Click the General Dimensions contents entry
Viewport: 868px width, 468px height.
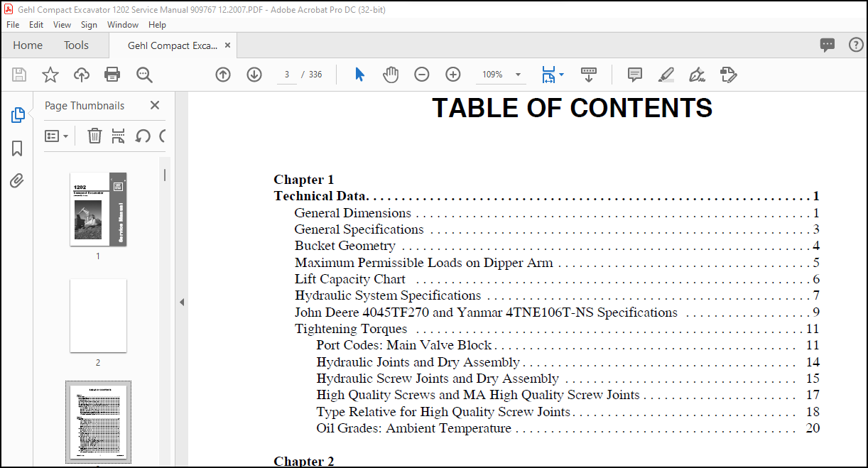point(557,213)
